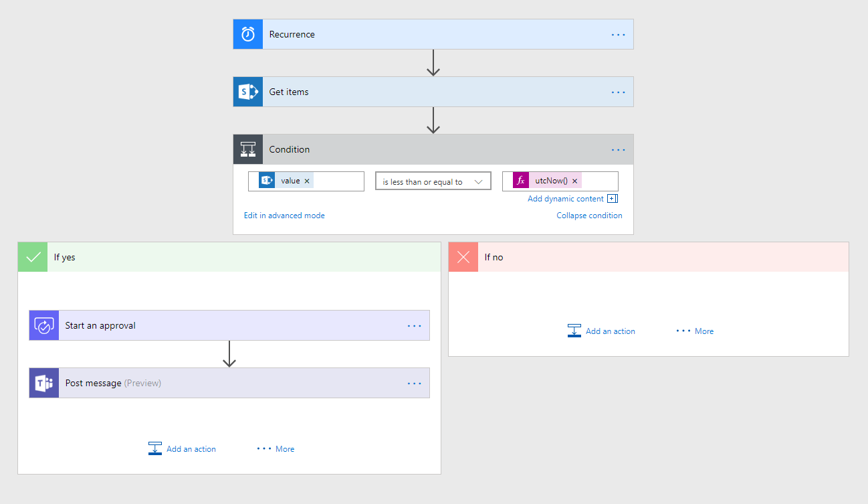Click the Microsoft Teams icon on Post message
Screen dimensions: 868x504
tap(44, 384)
